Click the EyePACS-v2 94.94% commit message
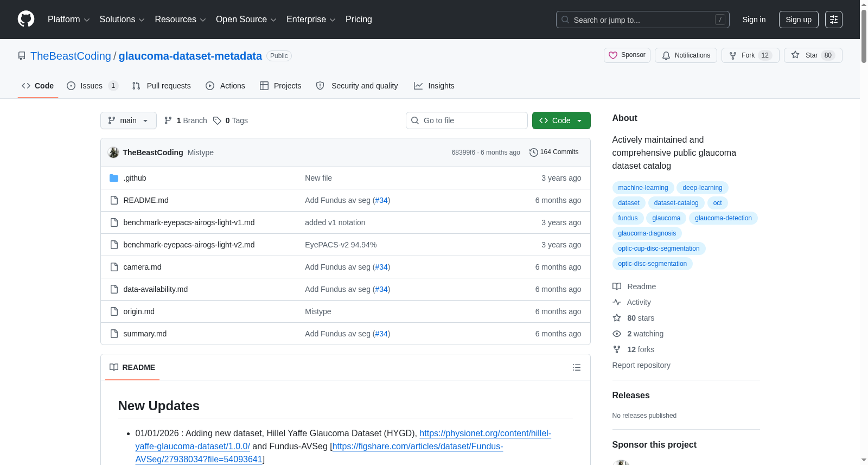 [x=341, y=245]
